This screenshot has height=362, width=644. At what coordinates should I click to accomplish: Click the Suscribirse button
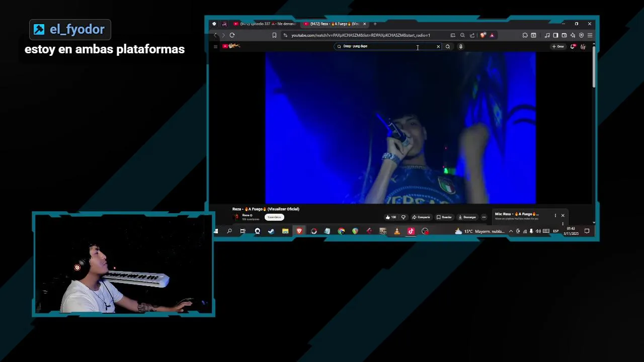point(275,217)
